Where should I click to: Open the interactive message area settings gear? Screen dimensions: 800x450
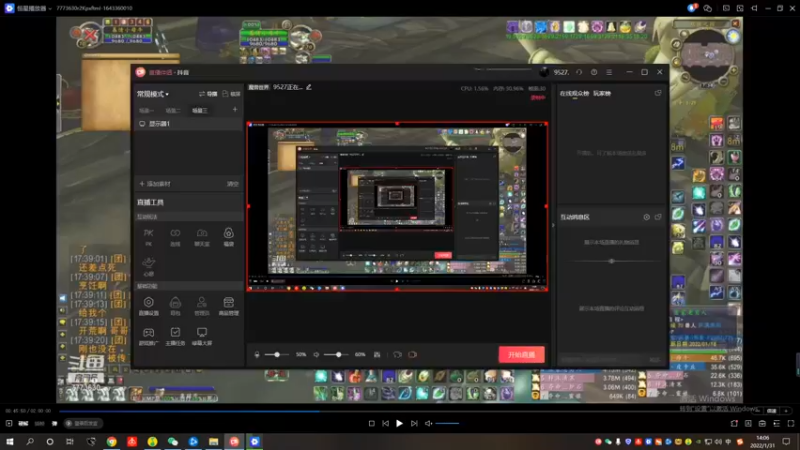646,217
